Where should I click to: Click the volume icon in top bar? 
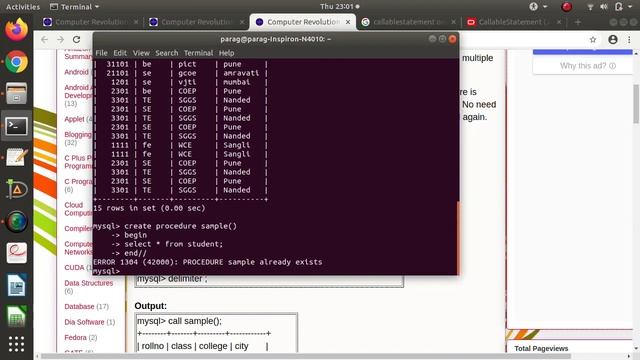pos(604,7)
